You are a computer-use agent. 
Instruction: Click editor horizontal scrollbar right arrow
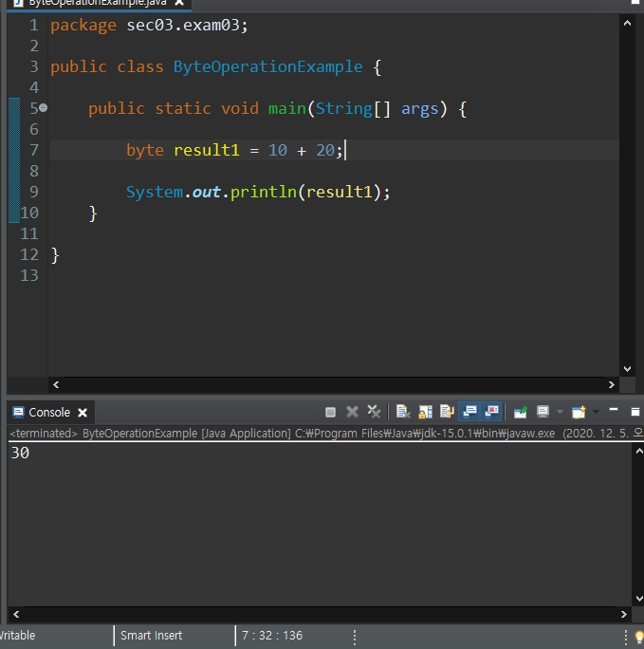[612, 385]
